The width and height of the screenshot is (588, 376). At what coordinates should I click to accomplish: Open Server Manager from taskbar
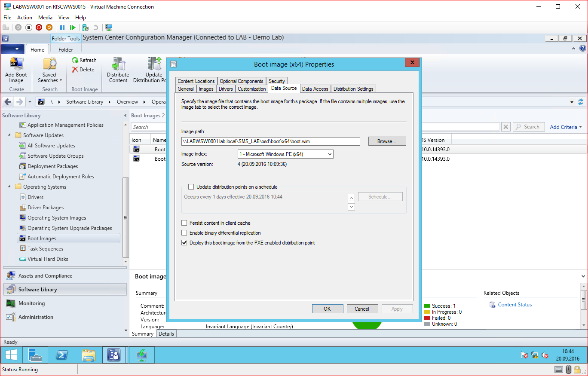click(35, 355)
